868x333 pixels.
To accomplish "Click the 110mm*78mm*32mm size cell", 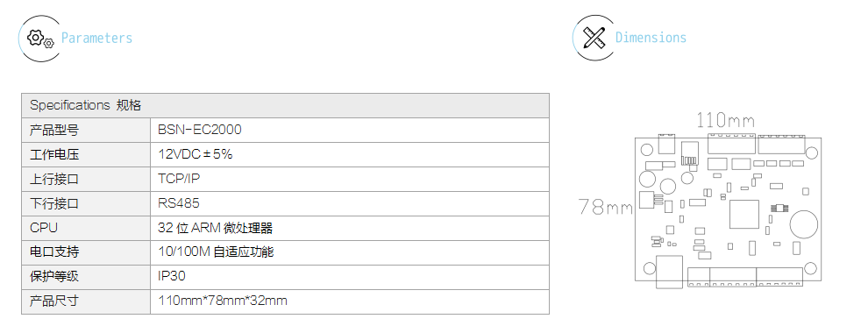I will point(350,301).
